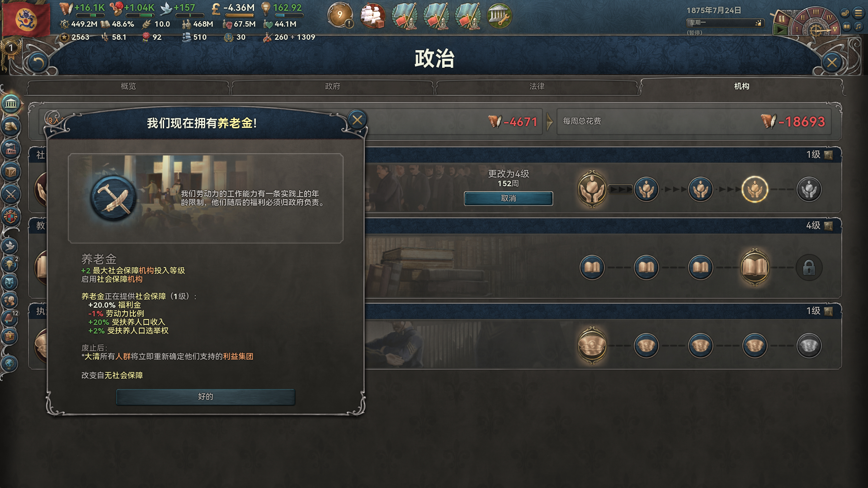Click the play button in the time controls

point(780,30)
